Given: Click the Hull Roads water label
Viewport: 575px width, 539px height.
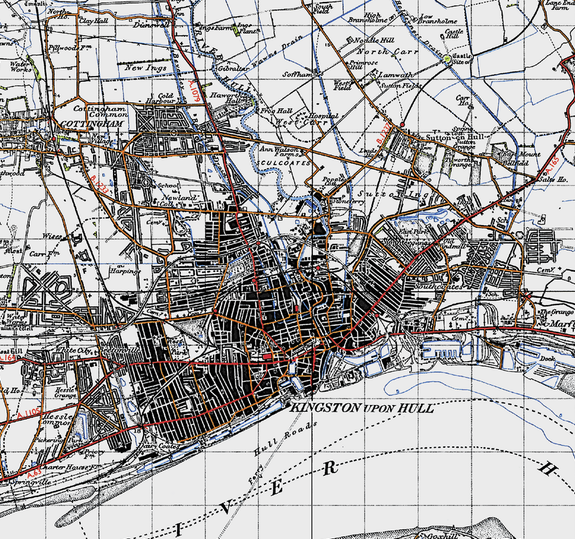Looking at the screenshot, I should point(285,439).
